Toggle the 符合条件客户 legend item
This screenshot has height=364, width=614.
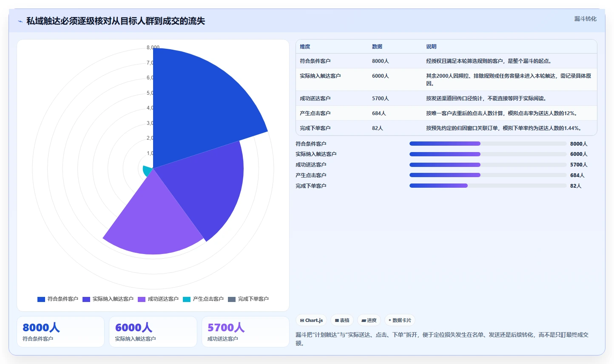(58, 299)
